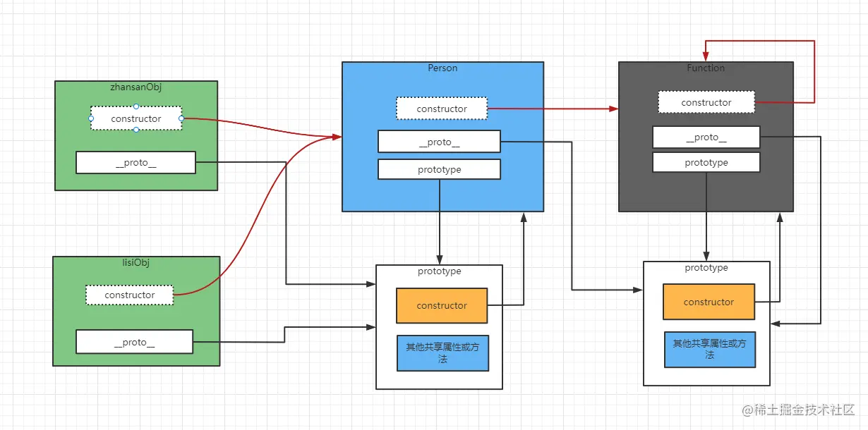Click the Function title label

[x=706, y=68]
